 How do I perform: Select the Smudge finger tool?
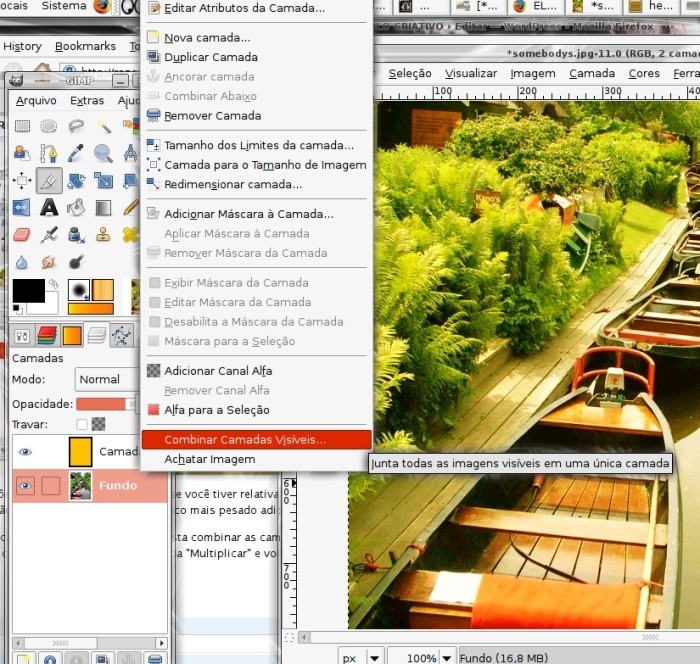click(x=49, y=262)
